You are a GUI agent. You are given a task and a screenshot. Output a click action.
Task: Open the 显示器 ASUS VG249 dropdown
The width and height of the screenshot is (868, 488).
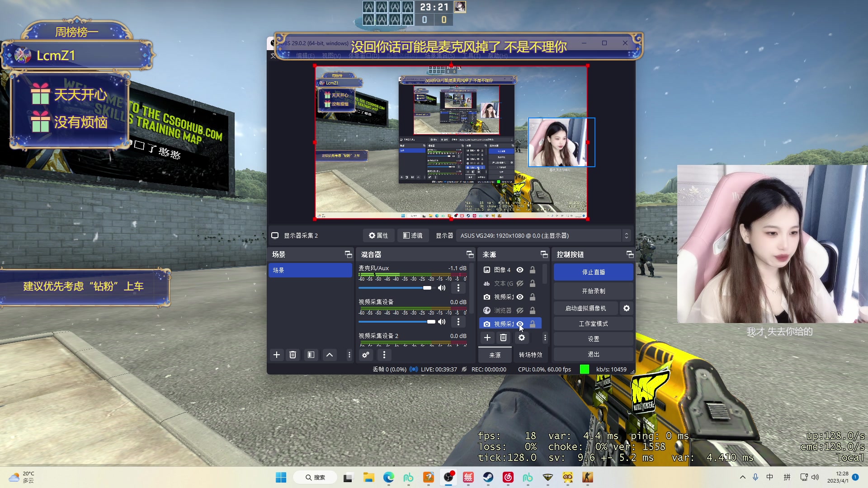(544, 235)
